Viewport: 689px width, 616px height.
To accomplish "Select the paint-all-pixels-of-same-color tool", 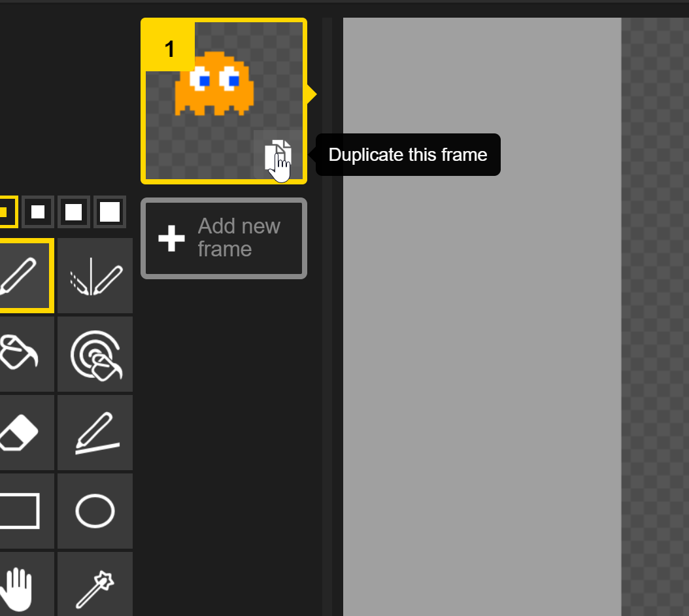I will pos(95,354).
